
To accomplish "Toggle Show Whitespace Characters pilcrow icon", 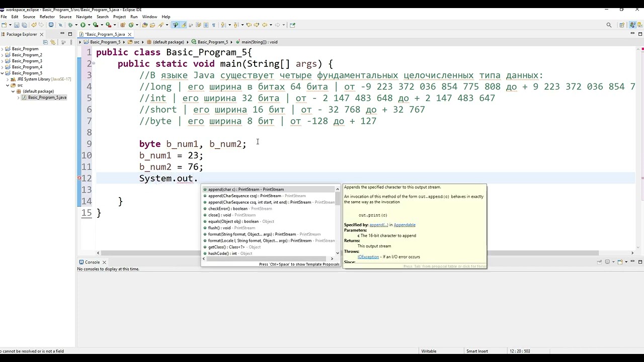I will (x=214, y=25).
